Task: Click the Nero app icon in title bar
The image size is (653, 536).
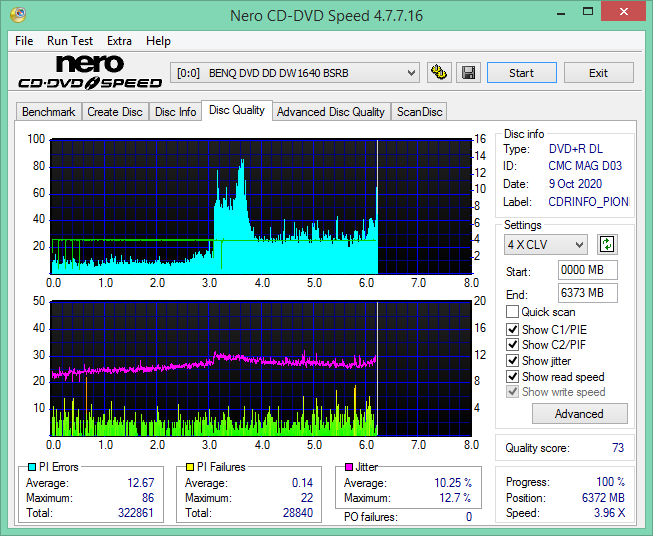Action: 18,14
